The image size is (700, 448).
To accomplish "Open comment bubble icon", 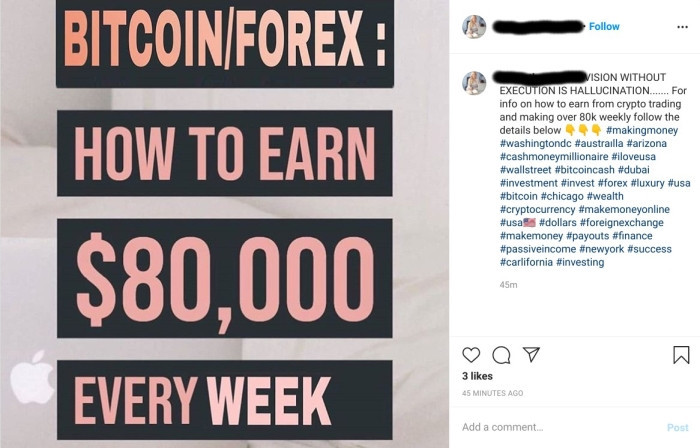I will tap(501, 355).
